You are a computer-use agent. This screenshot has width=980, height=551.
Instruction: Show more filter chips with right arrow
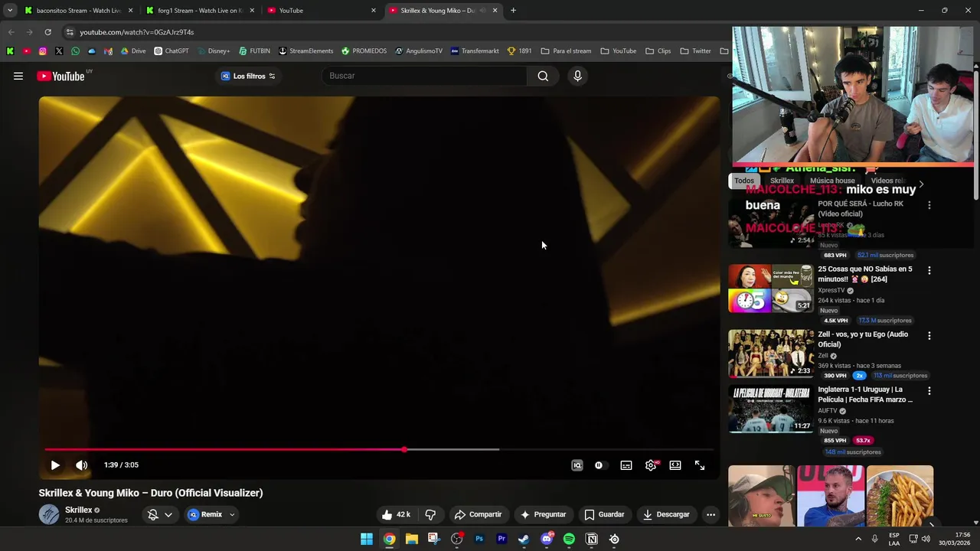[x=921, y=184]
